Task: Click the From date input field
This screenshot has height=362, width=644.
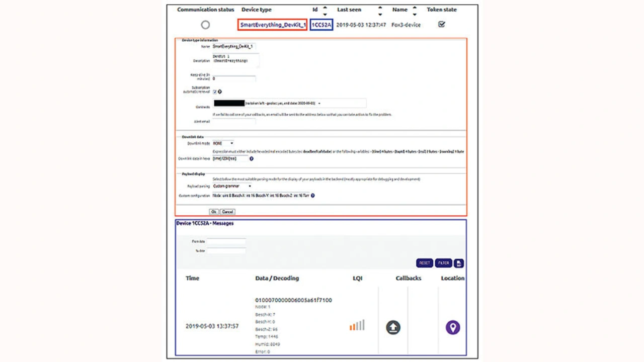Action: pyautogui.click(x=226, y=242)
